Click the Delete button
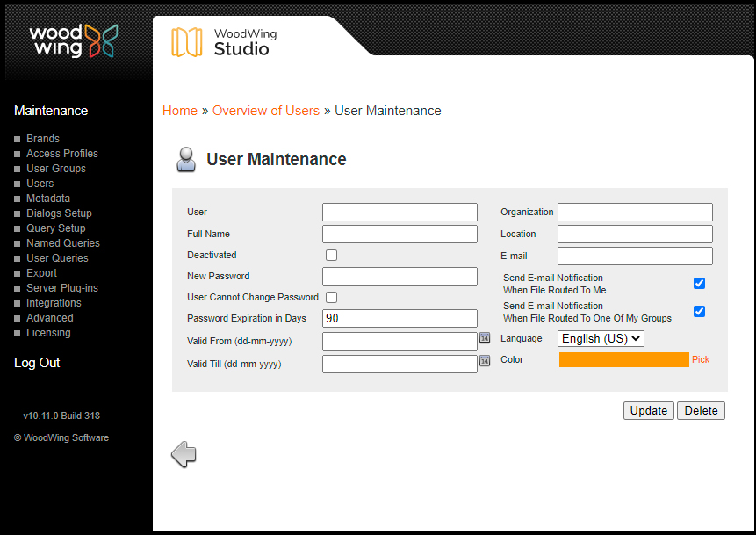The image size is (756, 535). pos(701,411)
